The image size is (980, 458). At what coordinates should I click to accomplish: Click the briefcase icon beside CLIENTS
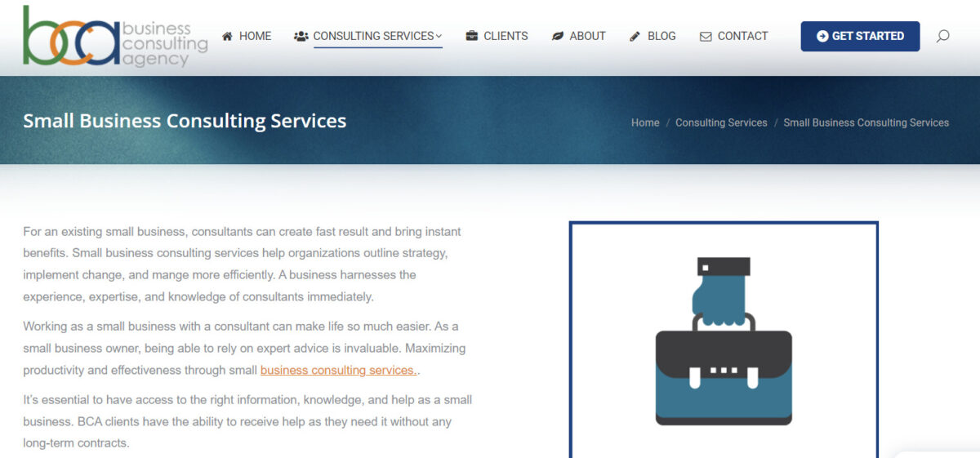[x=472, y=36]
